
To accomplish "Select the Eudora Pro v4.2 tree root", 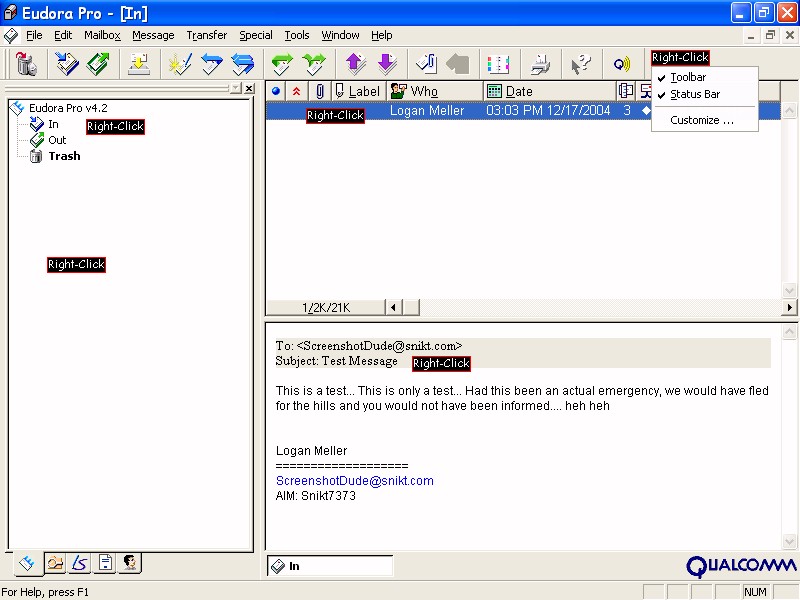I will tap(68, 108).
